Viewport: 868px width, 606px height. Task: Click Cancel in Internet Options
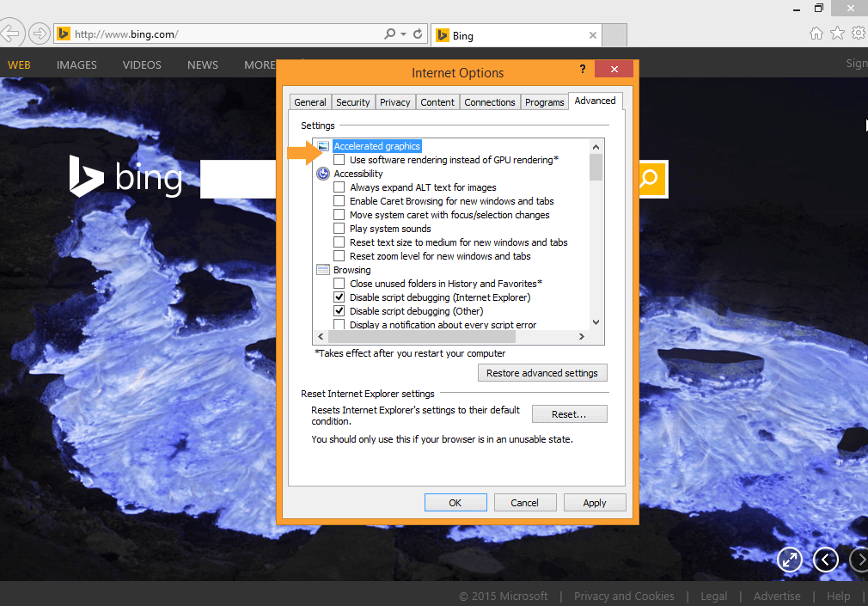[x=524, y=502]
